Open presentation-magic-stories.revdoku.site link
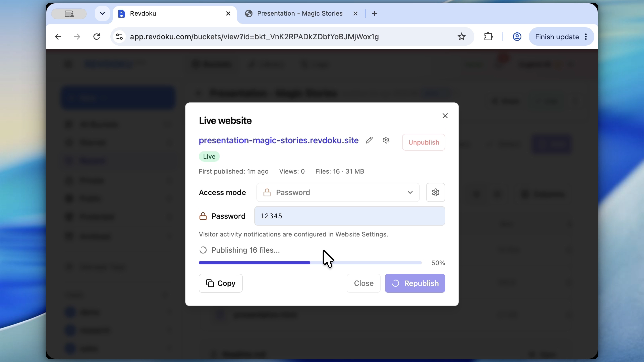This screenshot has height=362, width=644. pos(278,140)
